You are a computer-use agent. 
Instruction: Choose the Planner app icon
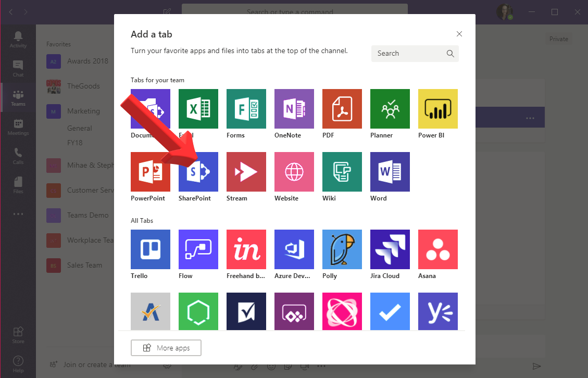pyautogui.click(x=390, y=109)
